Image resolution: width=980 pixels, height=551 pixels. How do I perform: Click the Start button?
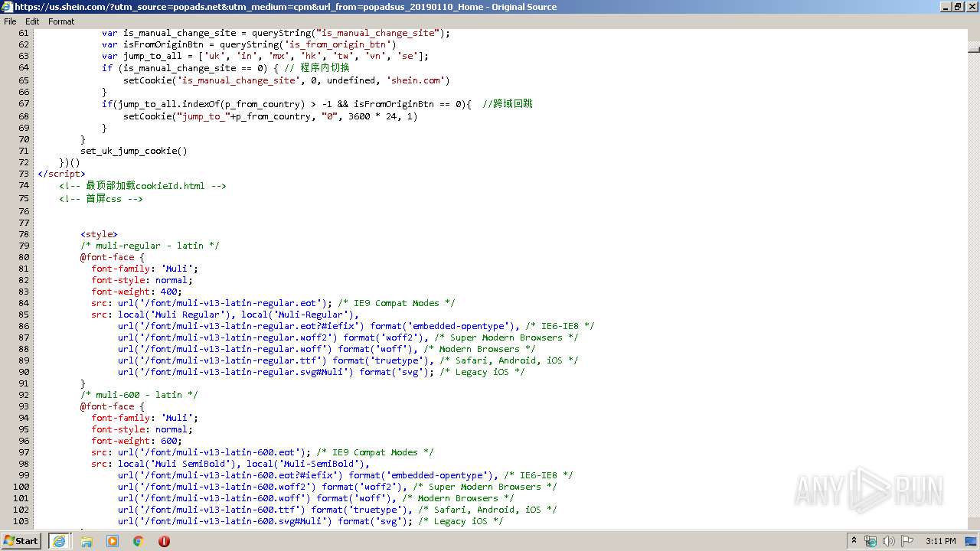tap(21, 541)
